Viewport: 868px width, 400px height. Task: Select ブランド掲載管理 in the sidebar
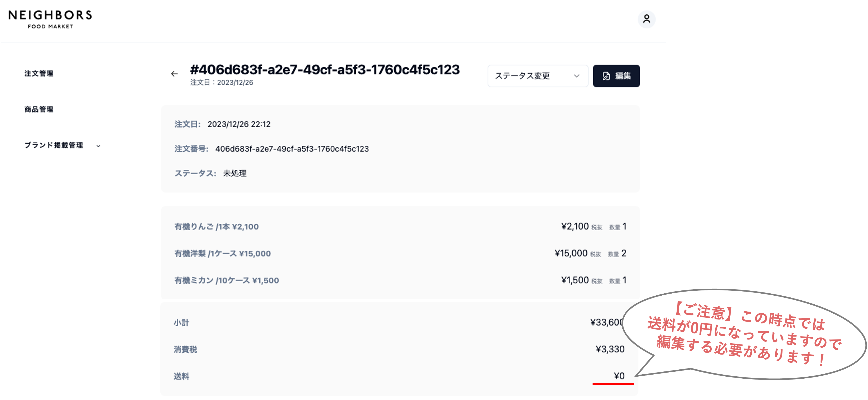[x=54, y=145]
